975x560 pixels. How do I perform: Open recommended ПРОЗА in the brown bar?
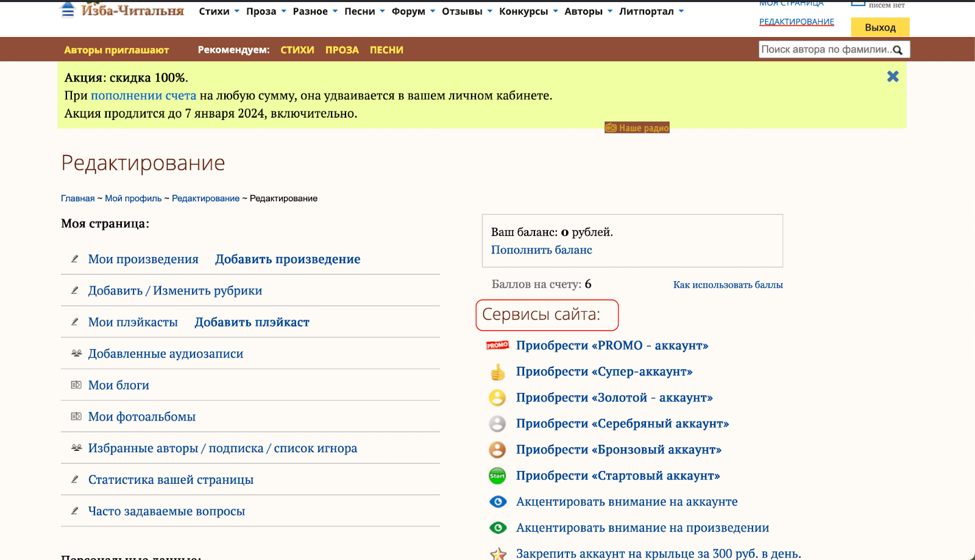point(342,50)
